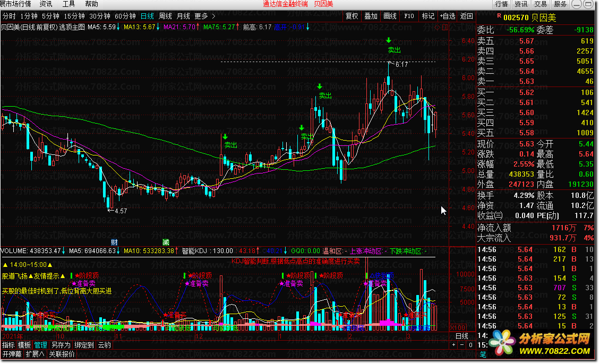Expand 更多 period options

click(204, 16)
